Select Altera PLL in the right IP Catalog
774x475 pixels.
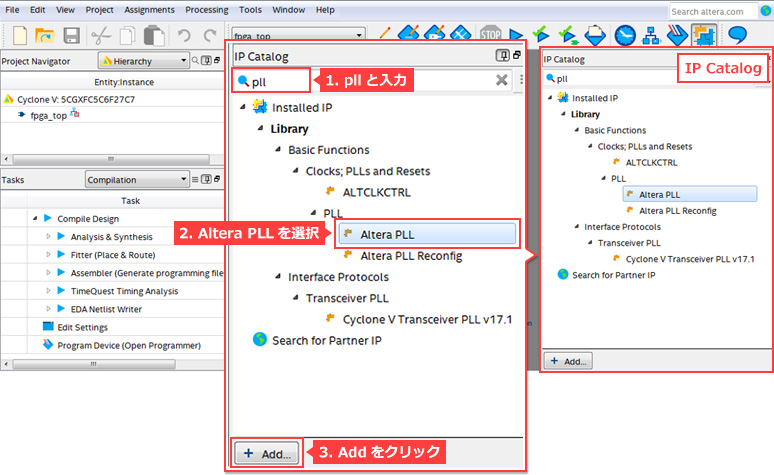point(690,195)
